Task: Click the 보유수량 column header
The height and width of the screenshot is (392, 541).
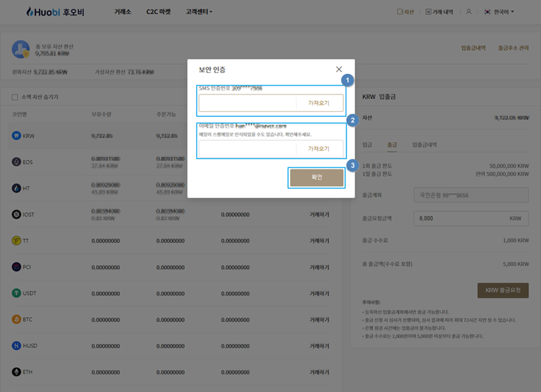Action: pos(101,114)
